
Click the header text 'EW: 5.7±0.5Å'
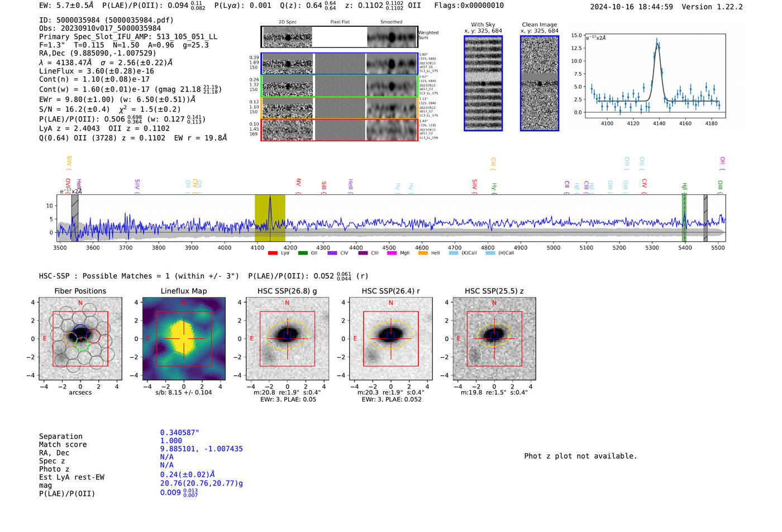click(x=66, y=6)
